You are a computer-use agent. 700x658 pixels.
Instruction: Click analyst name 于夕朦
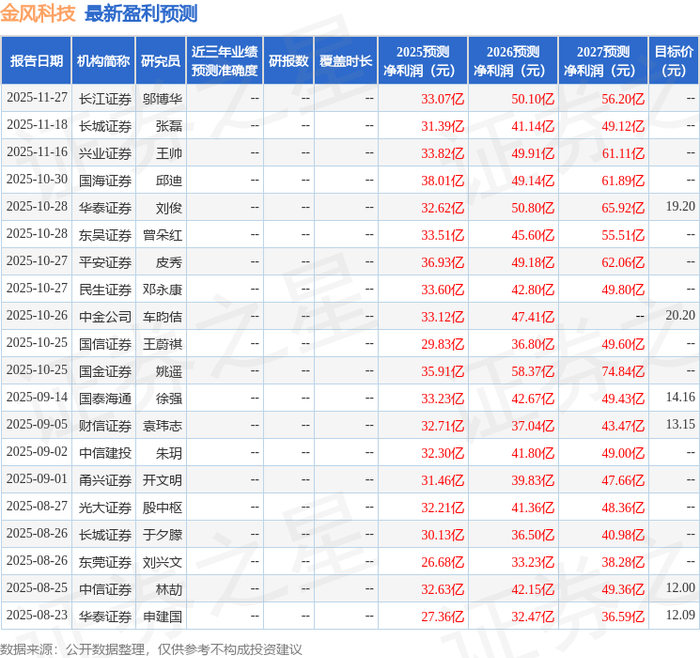162,534
